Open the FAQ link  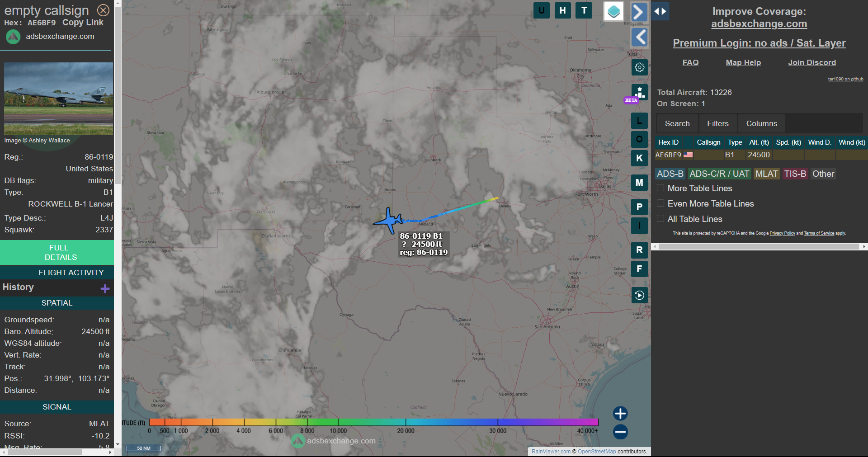[690, 62]
